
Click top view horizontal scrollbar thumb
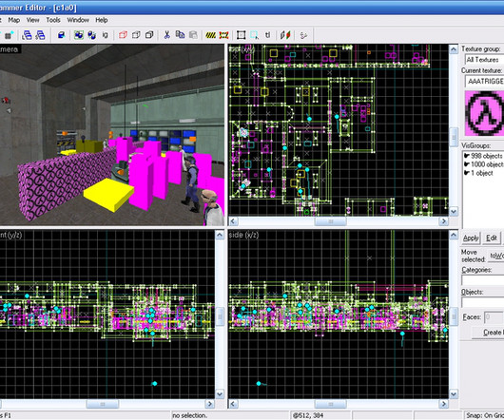click(x=330, y=221)
